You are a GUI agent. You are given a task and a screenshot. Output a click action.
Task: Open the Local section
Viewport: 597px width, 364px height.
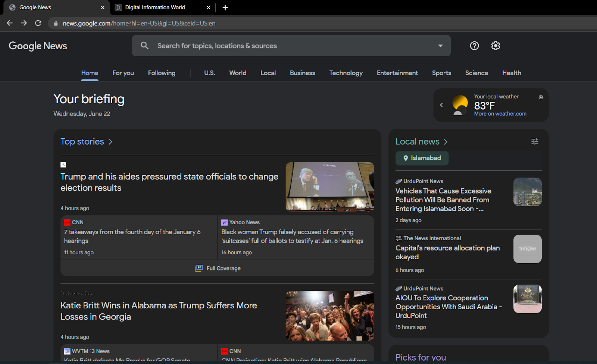click(x=268, y=73)
